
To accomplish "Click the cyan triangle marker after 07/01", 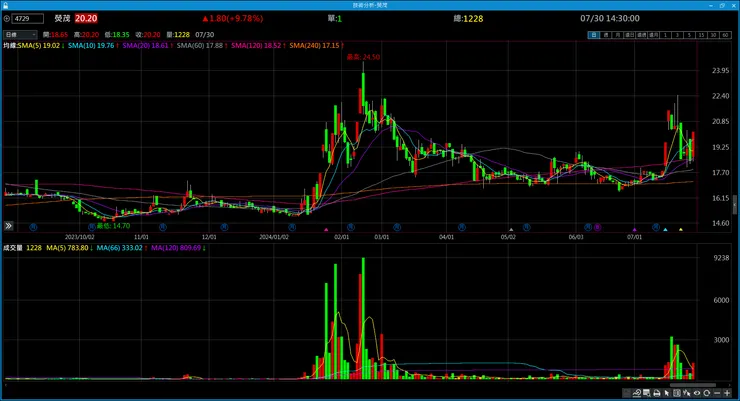I will 665,230.
